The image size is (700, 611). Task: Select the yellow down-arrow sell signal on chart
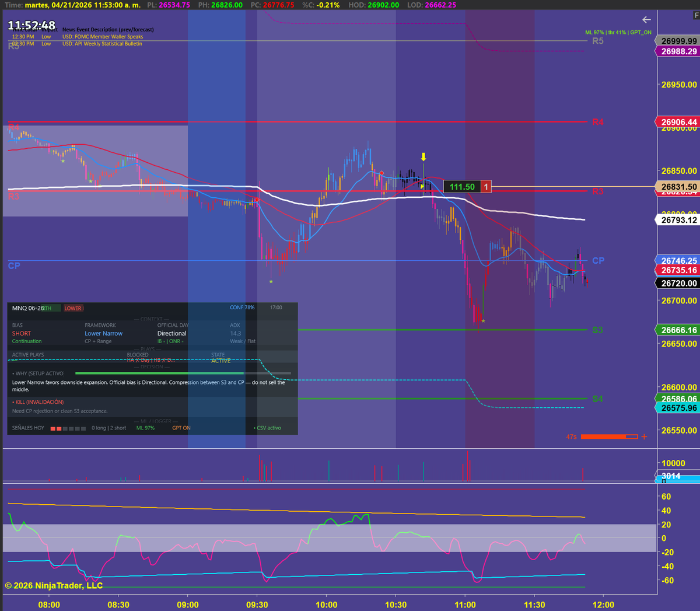pos(423,156)
